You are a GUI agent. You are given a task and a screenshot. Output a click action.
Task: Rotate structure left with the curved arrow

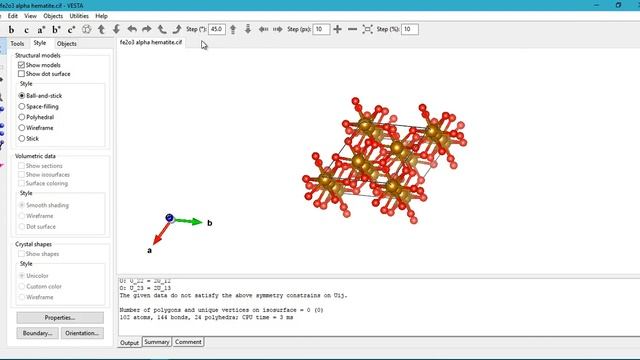pos(132,29)
